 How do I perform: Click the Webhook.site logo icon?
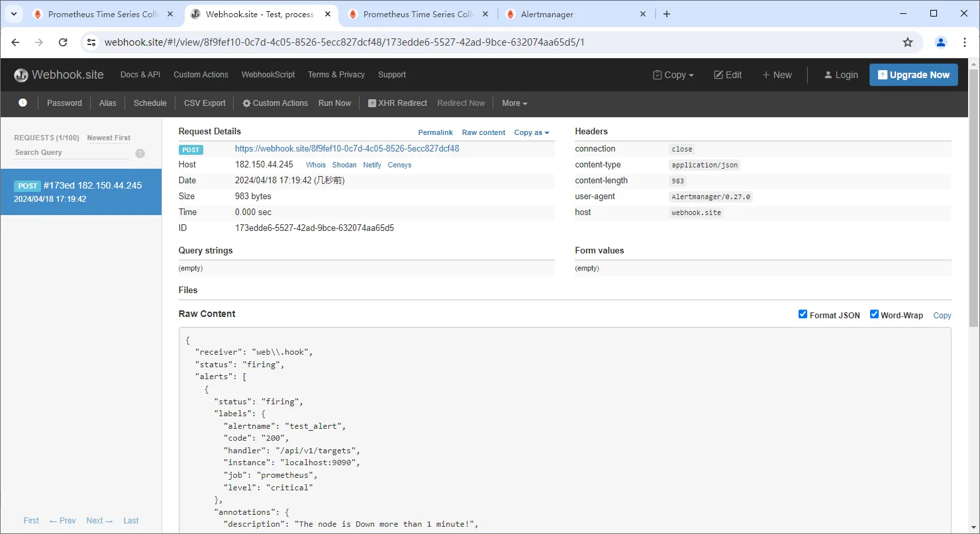21,75
